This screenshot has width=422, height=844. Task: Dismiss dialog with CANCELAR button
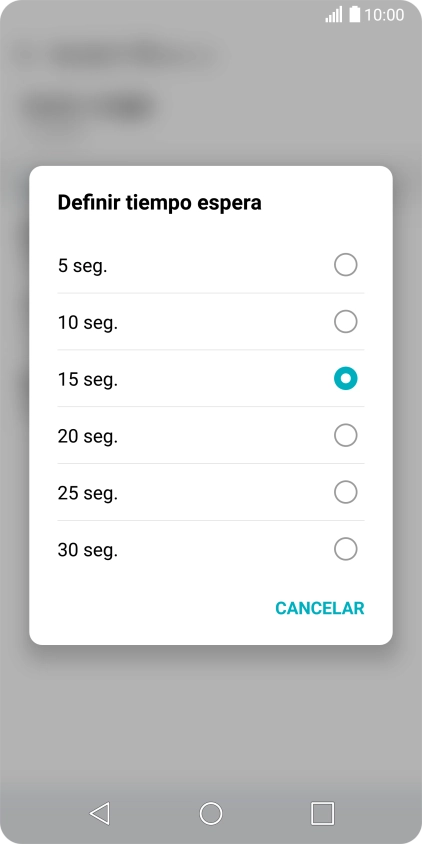pyautogui.click(x=320, y=608)
